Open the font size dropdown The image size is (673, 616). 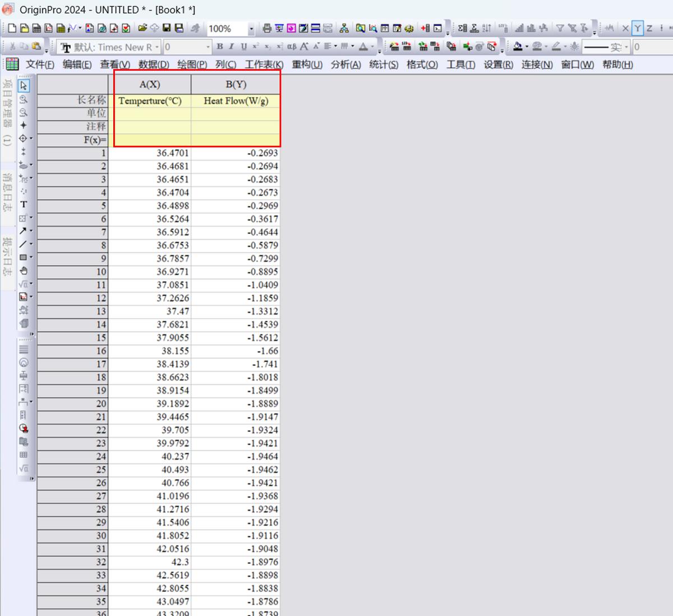pos(208,47)
